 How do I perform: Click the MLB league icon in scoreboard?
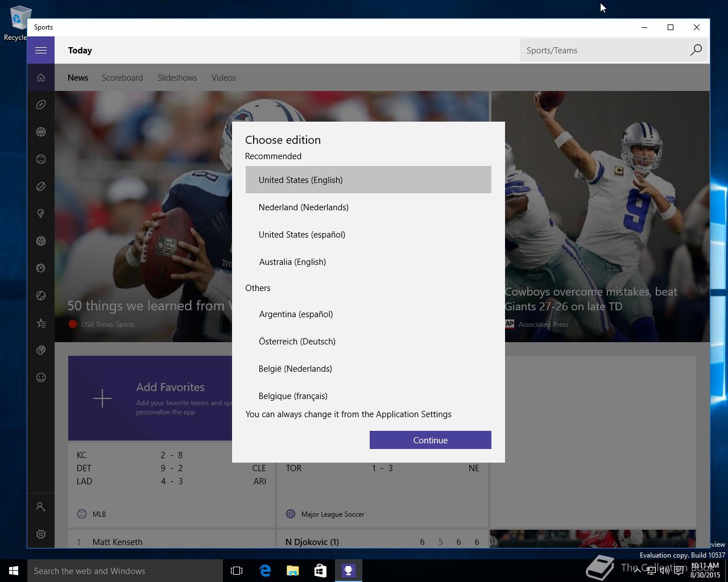(x=82, y=514)
